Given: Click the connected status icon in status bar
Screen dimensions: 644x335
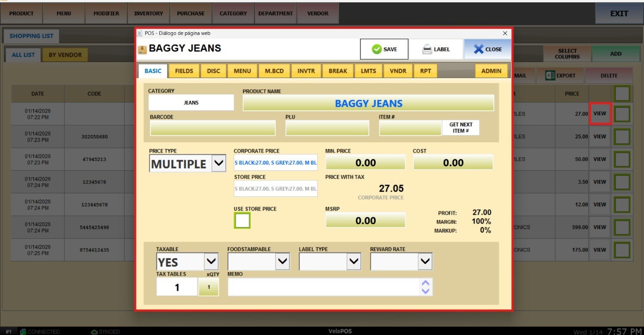Looking at the screenshot, I should click(x=23, y=332).
